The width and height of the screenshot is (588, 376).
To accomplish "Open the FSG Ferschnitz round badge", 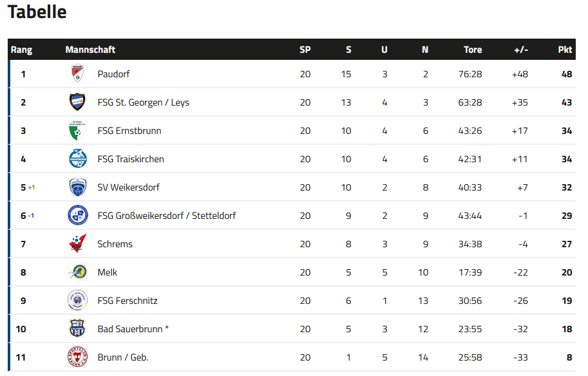I will (x=78, y=300).
